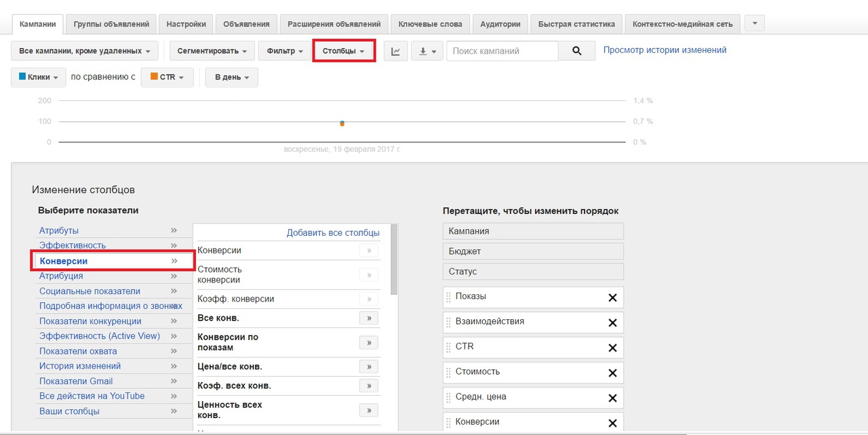The width and height of the screenshot is (868, 435).
Task: Switch to the Расширения объявлений tab
Action: (334, 24)
